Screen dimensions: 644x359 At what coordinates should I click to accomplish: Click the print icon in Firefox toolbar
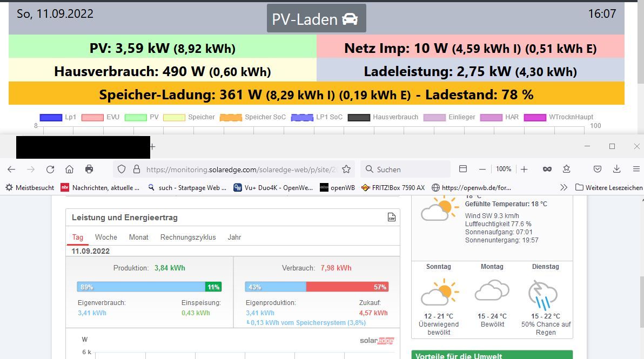point(89,170)
